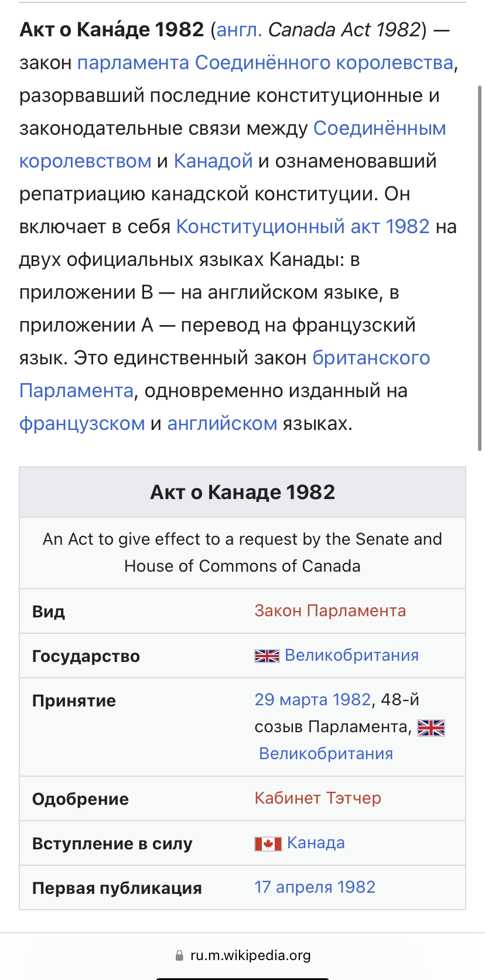Open Великобритания link in Государство row
The image size is (485, 980).
(352, 655)
